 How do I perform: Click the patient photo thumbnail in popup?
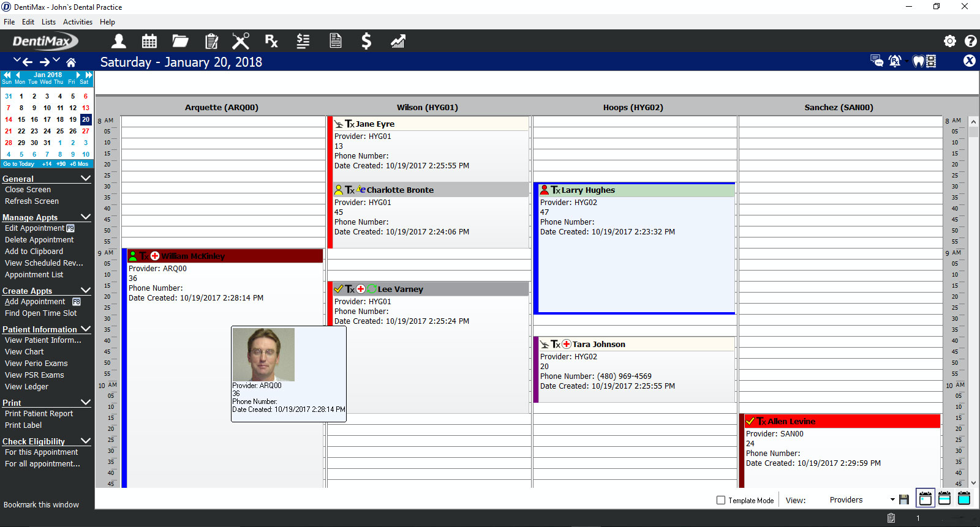coord(263,354)
